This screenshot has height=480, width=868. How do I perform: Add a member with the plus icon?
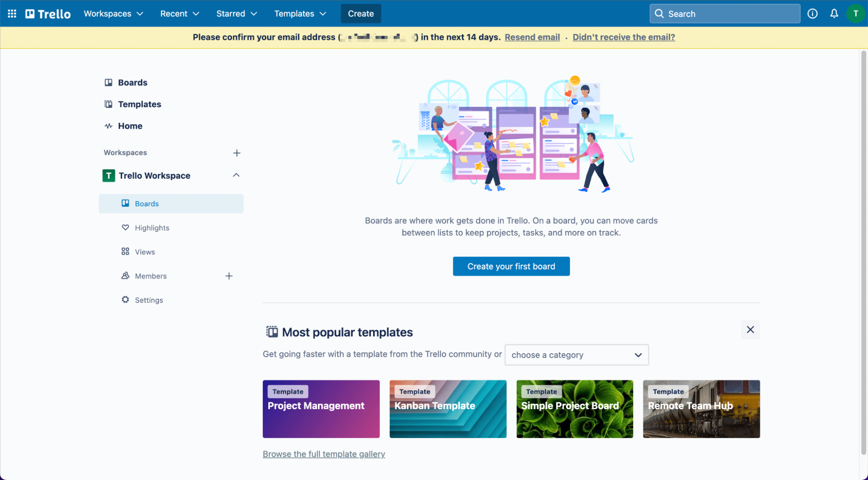point(229,276)
